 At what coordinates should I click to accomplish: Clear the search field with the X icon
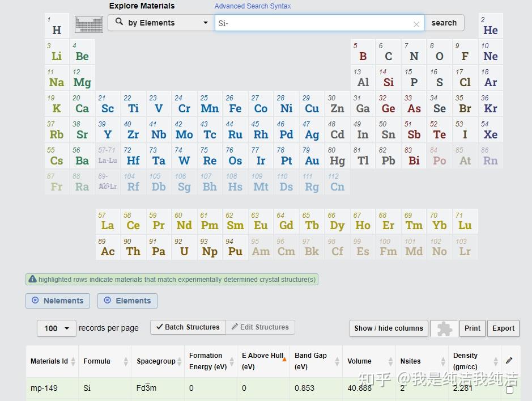[416, 24]
